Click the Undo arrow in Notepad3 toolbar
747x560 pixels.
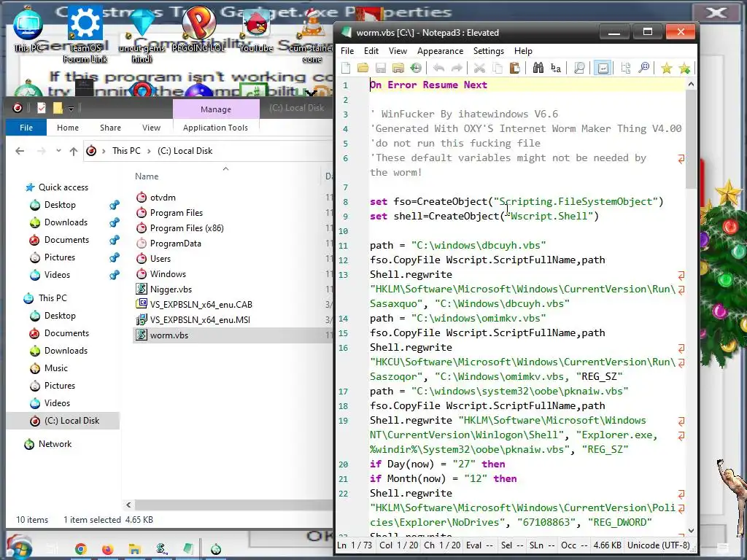[x=438, y=68]
